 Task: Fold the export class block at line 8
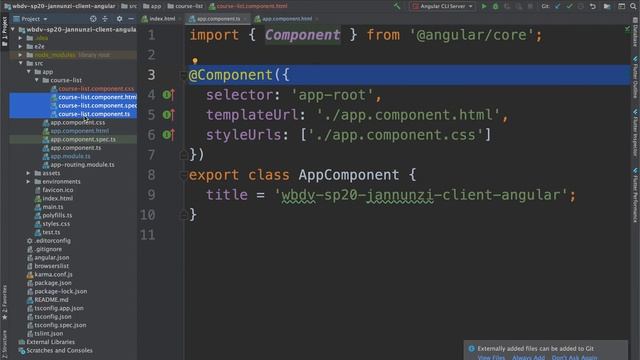tap(183, 175)
